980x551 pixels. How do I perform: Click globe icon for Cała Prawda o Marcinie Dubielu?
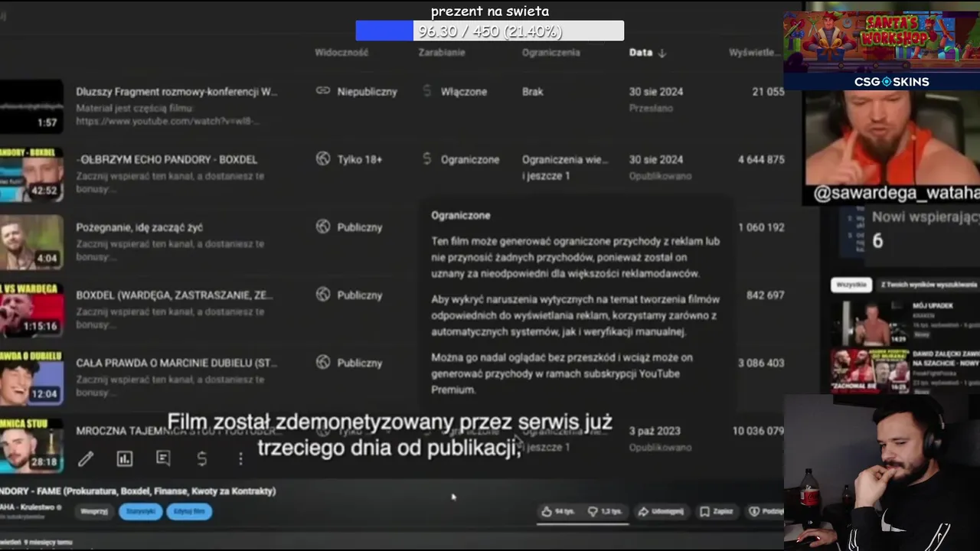[323, 362]
